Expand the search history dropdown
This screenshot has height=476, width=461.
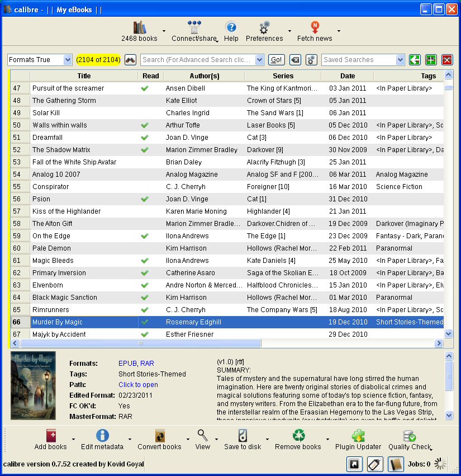coord(259,60)
